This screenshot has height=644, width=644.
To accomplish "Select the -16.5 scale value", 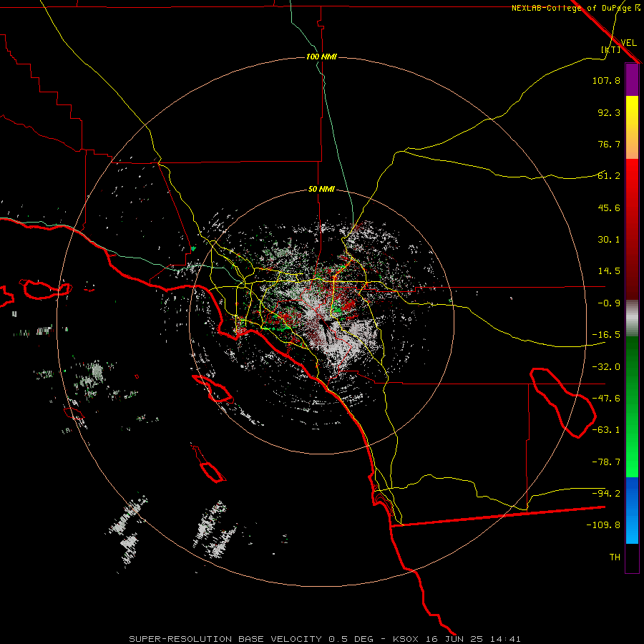I will [x=606, y=335].
